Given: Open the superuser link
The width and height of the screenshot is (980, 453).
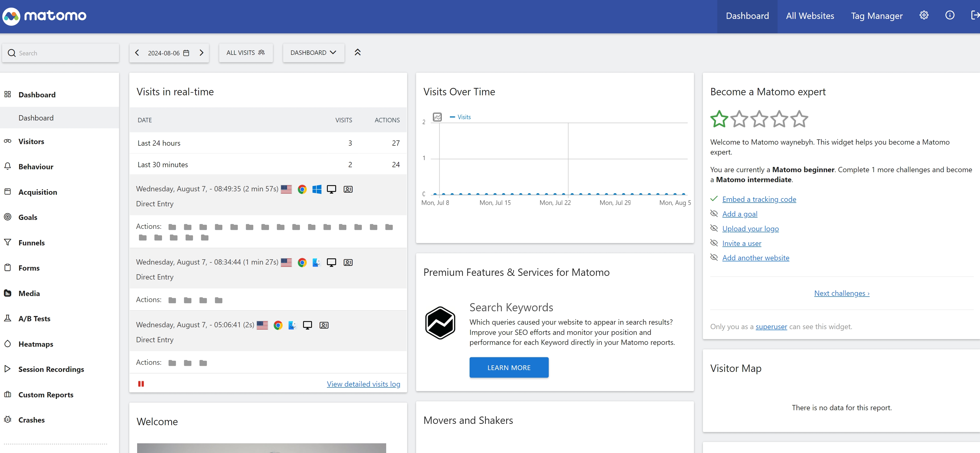Looking at the screenshot, I should [x=771, y=326].
